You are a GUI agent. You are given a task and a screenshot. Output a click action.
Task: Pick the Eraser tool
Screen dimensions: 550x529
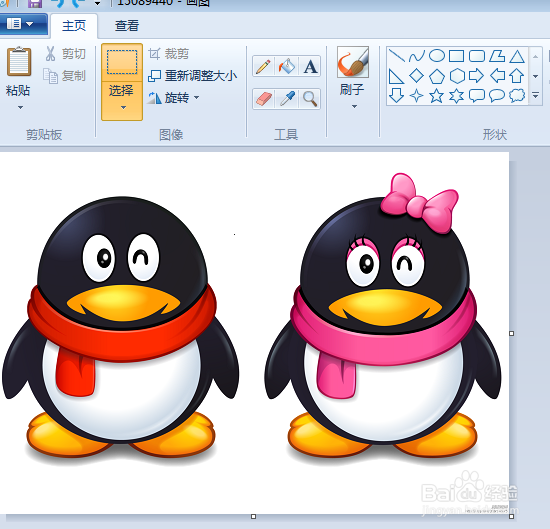[x=263, y=99]
